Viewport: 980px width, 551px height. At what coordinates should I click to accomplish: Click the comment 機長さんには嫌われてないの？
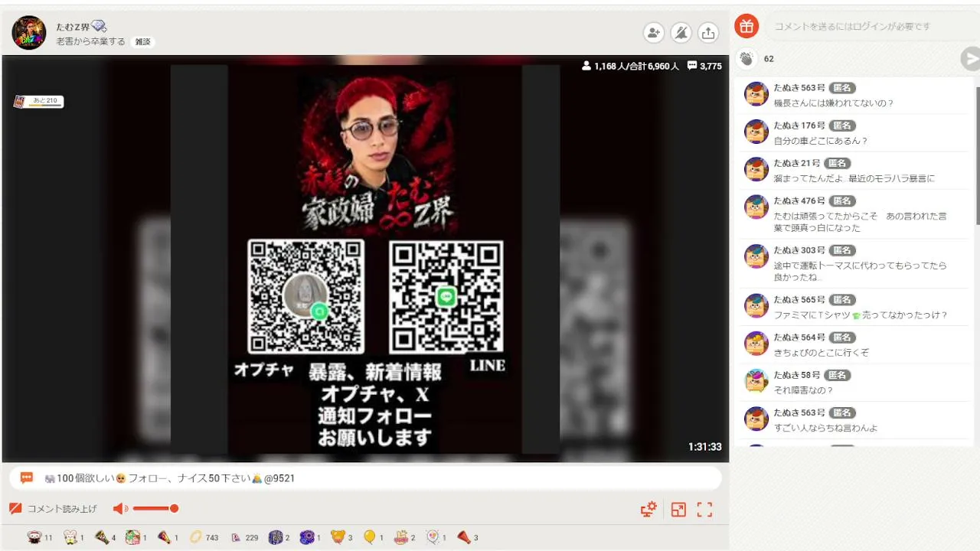click(834, 103)
